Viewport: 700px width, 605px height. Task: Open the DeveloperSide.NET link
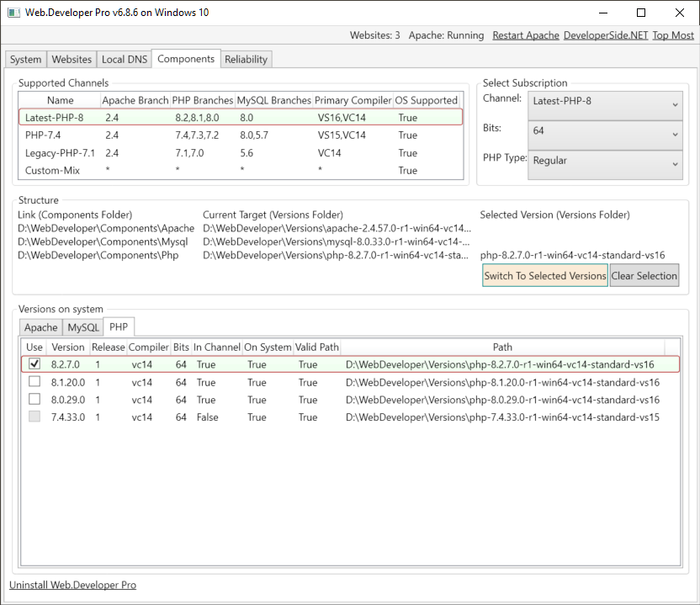pyautogui.click(x=606, y=35)
